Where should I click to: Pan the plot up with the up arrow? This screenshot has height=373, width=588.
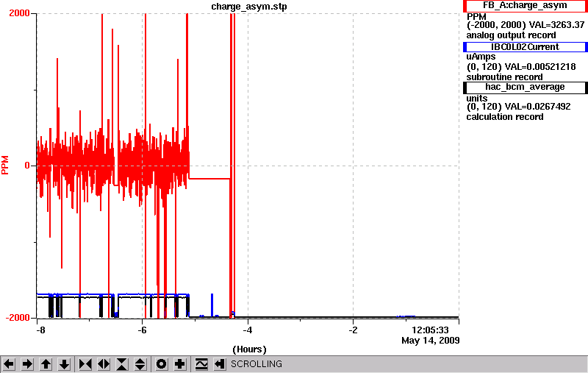tap(46, 364)
